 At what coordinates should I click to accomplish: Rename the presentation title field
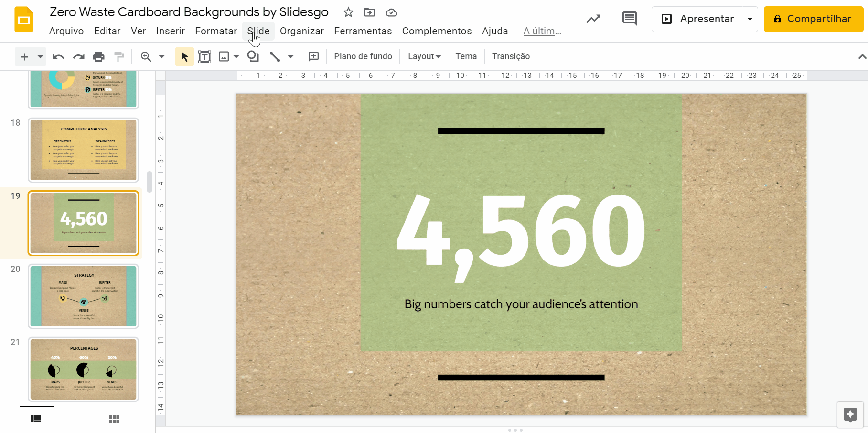click(x=189, y=12)
